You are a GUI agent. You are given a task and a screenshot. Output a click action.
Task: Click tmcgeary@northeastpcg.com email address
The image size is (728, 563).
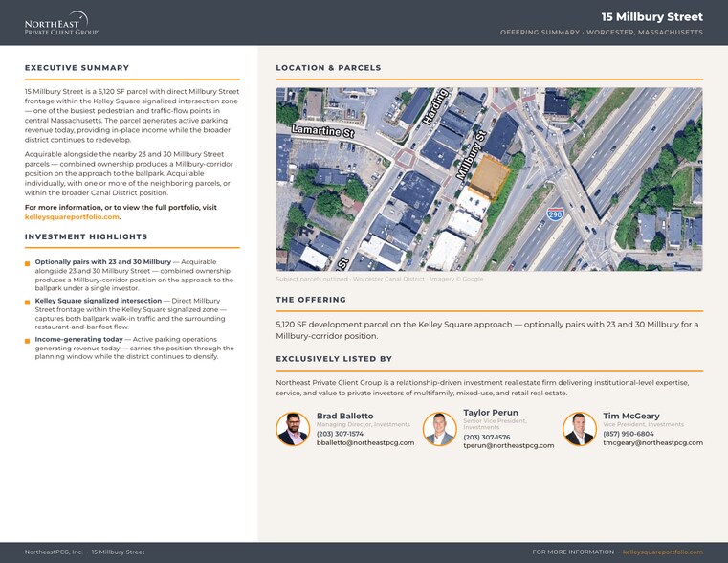(652, 442)
